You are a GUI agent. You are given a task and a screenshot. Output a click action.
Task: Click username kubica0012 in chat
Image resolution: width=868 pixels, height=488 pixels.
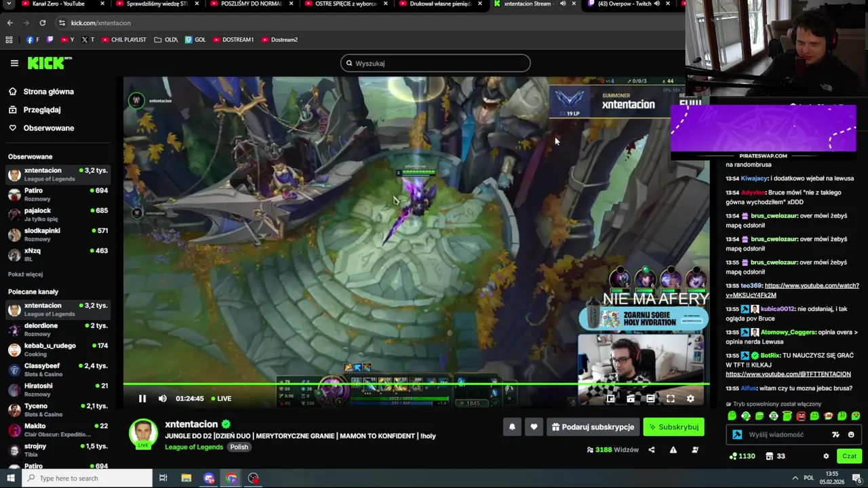click(777, 309)
